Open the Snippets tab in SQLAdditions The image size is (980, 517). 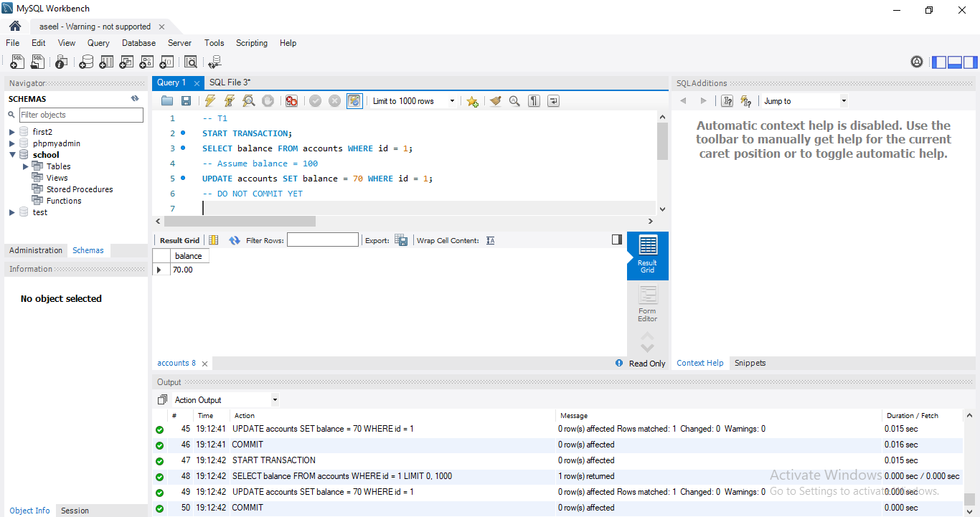[750, 363]
